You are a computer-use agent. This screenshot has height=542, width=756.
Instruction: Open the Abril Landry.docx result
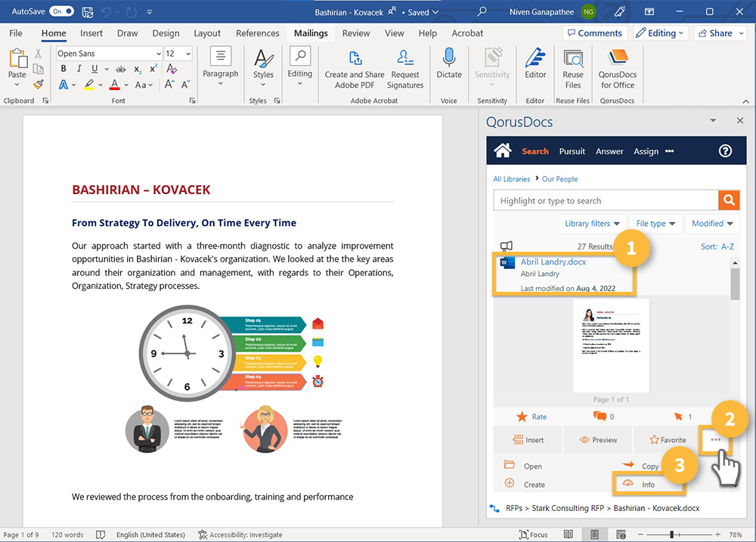click(553, 262)
